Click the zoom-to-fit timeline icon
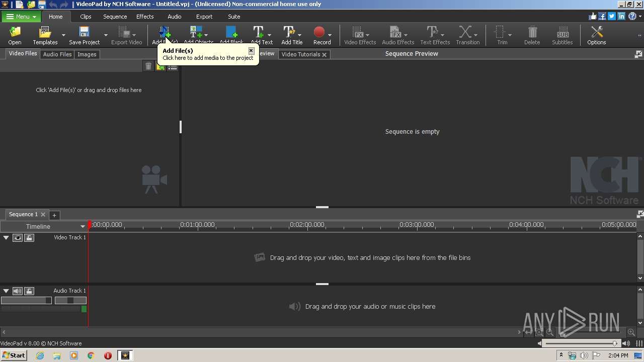644x362 pixels. click(x=528, y=332)
